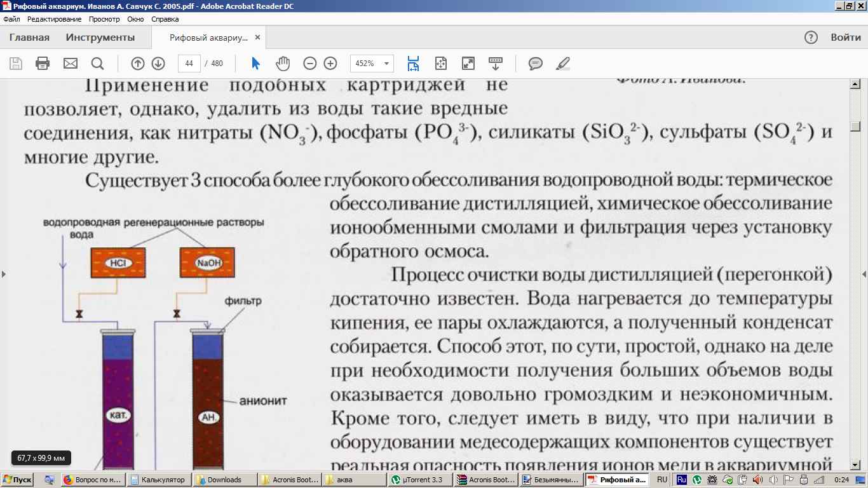Image resolution: width=868 pixels, height=488 pixels.
Task: Expand the left navigation pane
Action: point(4,274)
